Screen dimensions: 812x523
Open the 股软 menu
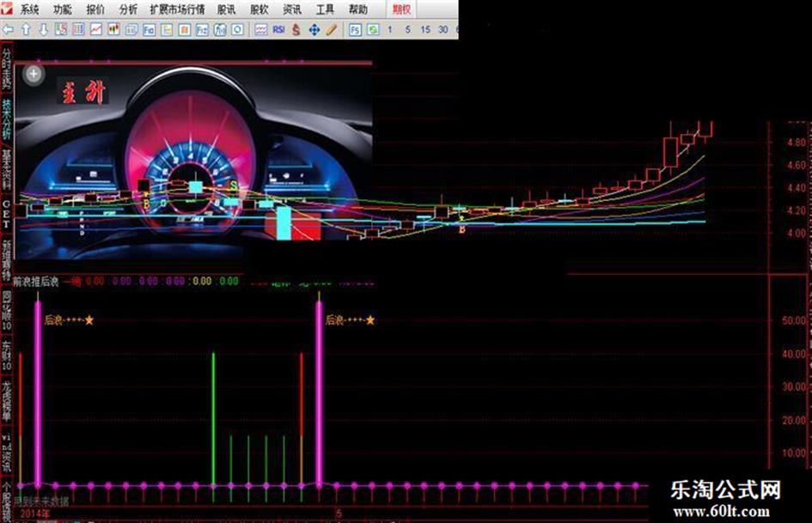(259, 9)
